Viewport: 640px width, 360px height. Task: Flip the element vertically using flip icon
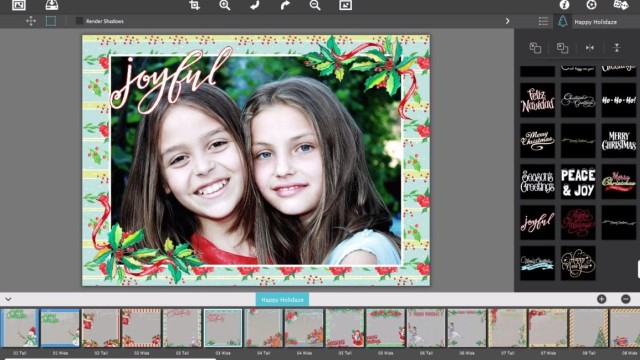click(617, 48)
